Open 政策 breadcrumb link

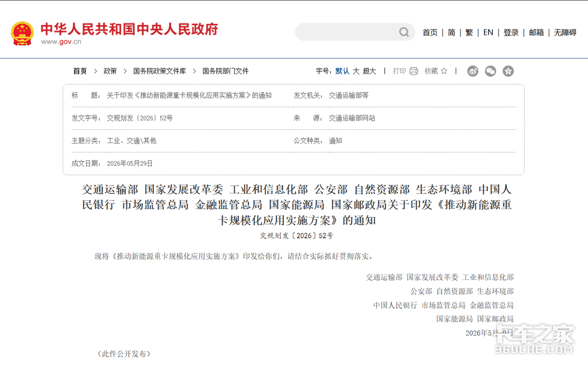click(110, 71)
